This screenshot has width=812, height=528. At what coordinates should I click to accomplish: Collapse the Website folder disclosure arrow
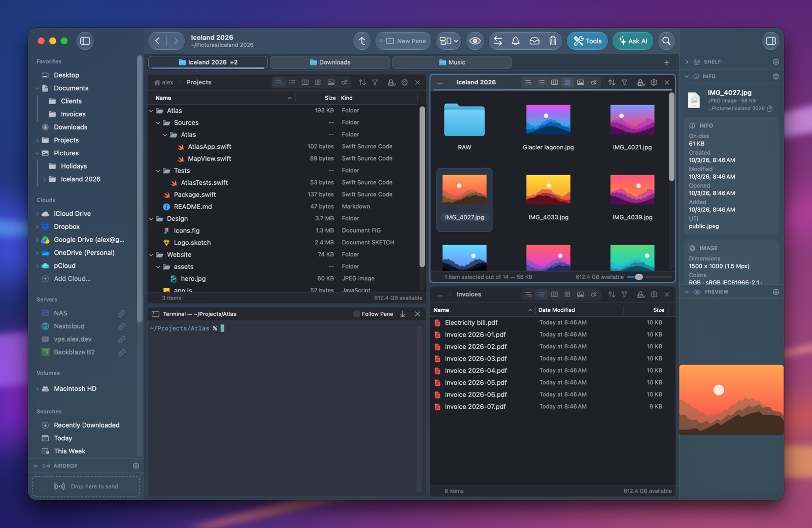[x=151, y=255]
